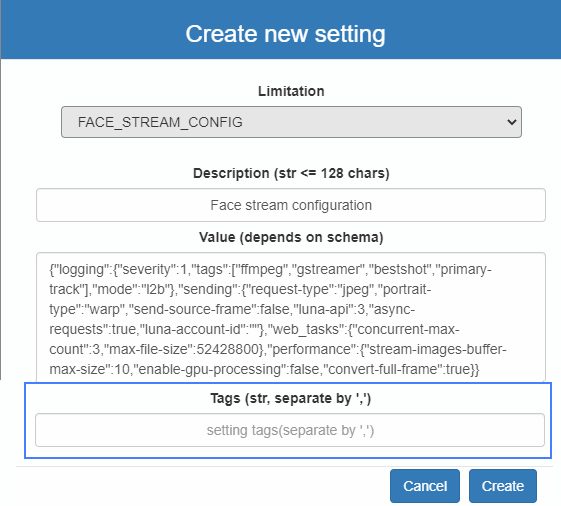Click the Create button
Viewport: 561px width, 506px height.
[x=503, y=486]
